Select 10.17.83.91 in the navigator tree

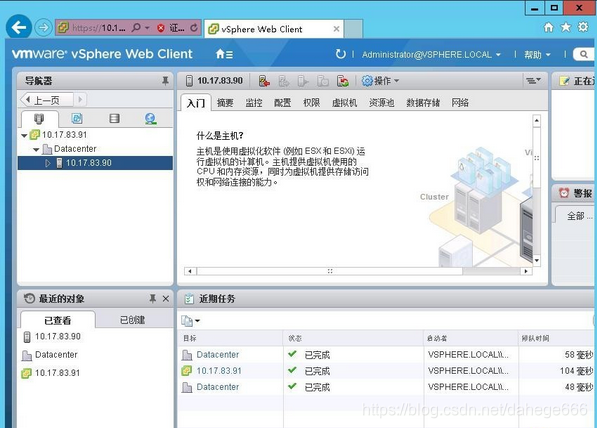(x=64, y=135)
